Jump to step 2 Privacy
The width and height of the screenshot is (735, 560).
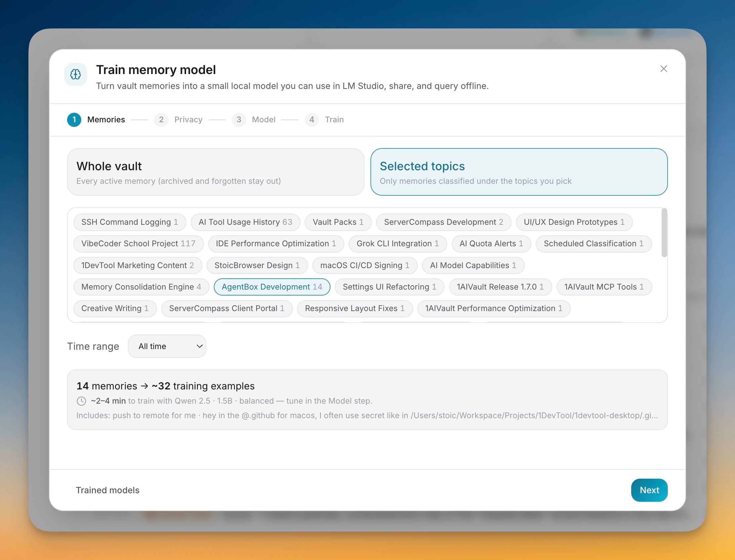(178, 120)
